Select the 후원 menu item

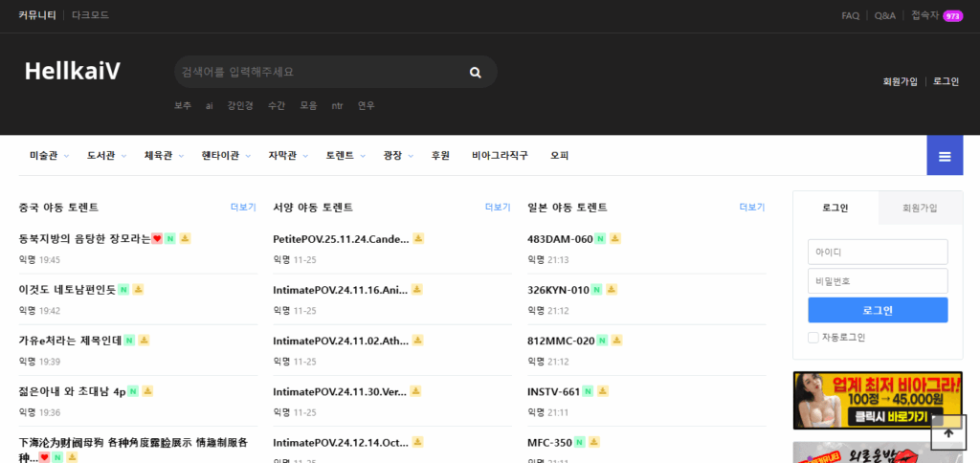point(440,155)
